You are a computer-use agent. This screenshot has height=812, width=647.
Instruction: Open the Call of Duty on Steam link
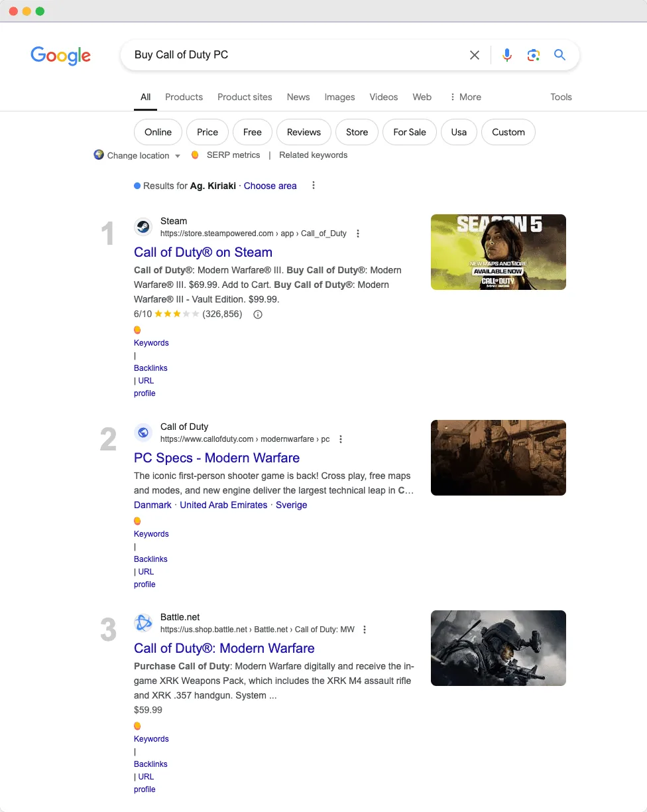(203, 252)
